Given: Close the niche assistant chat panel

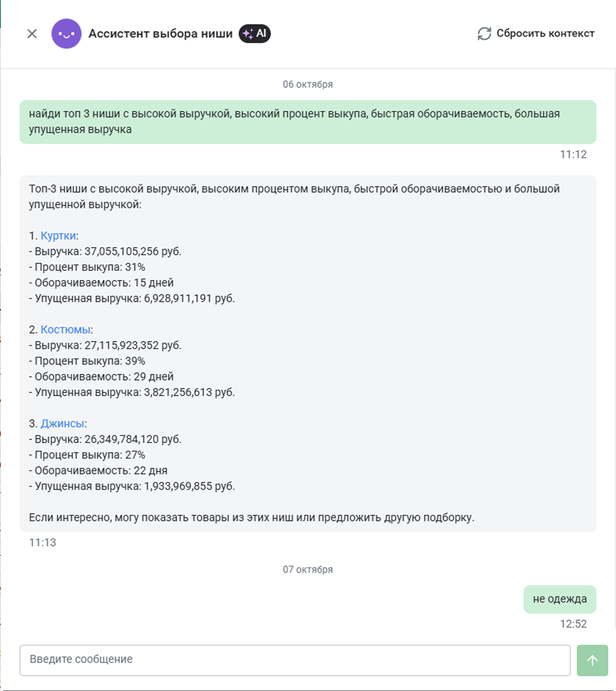Looking at the screenshot, I should pyautogui.click(x=32, y=34).
